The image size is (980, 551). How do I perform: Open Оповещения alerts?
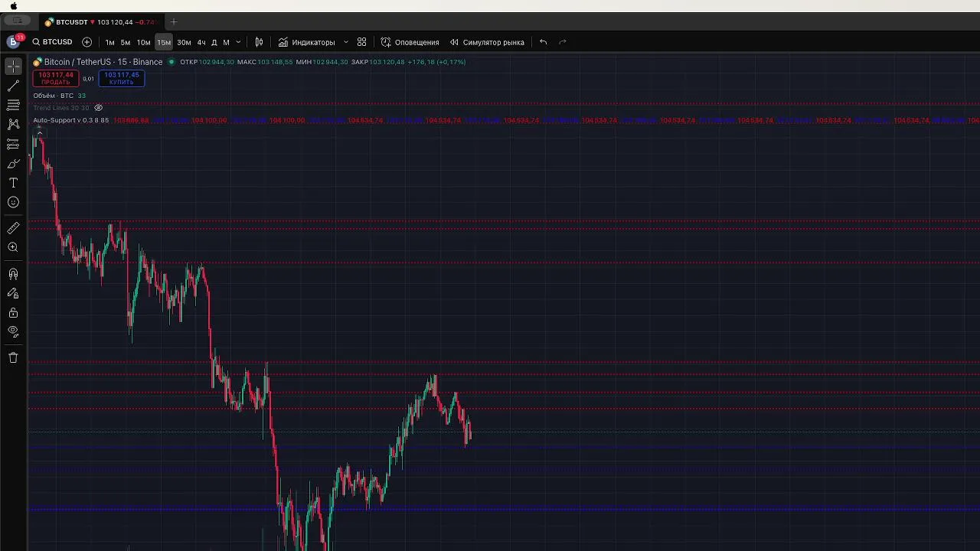410,42
